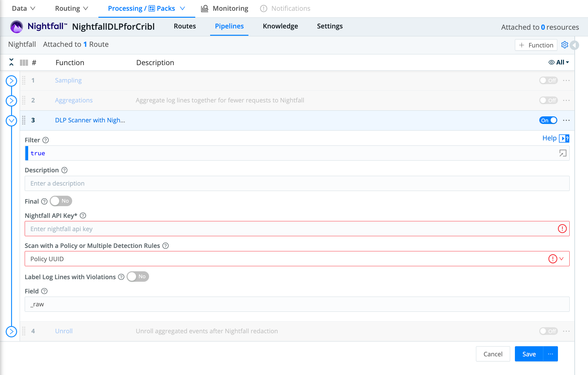Open the Knowledge tab
Image resolution: width=588 pixels, height=375 pixels.
click(280, 26)
